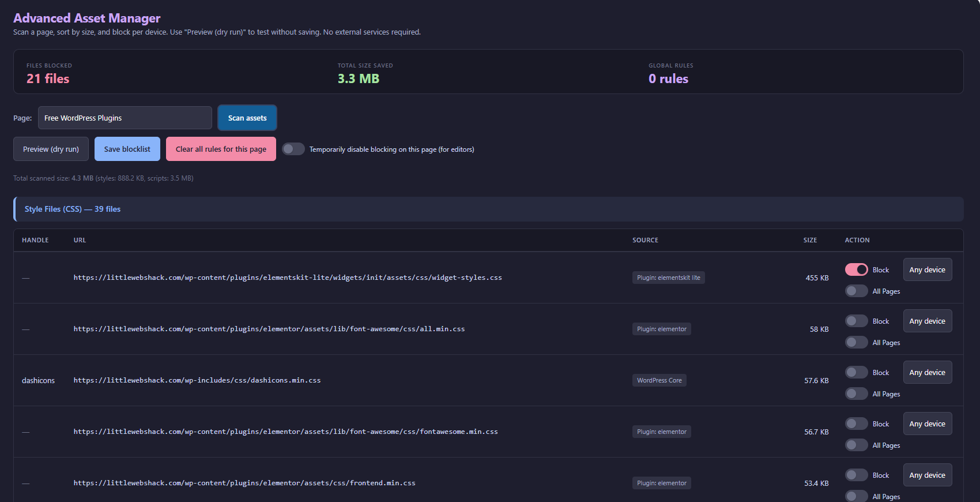Open Any device dropdown for dashicons row

click(x=927, y=372)
